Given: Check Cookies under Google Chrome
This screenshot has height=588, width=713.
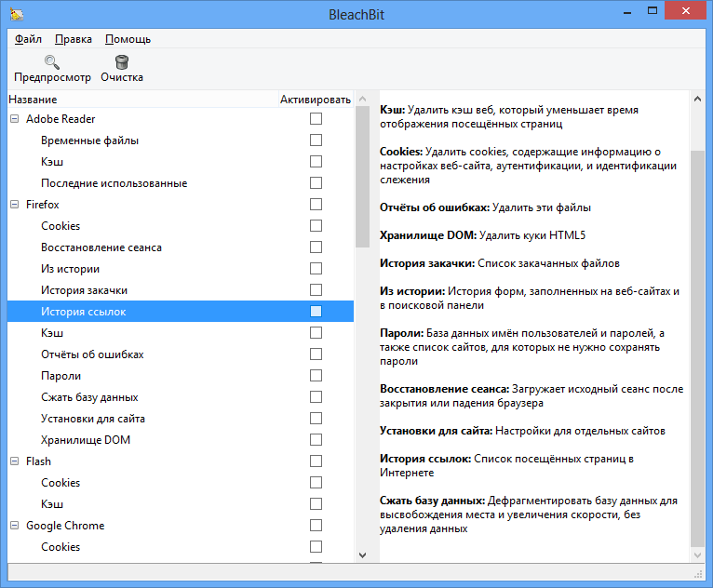Looking at the screenshot, I should coord(316,547).
